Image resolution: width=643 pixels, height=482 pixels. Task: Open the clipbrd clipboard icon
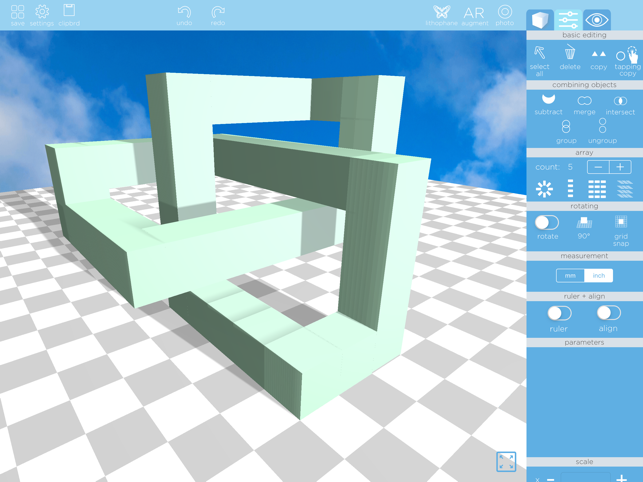click(69, 15)
